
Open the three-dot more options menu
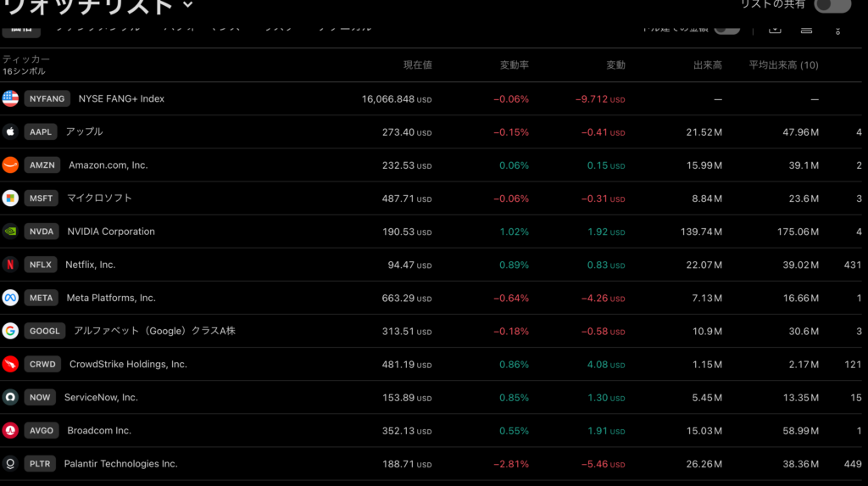coord(837,29)
